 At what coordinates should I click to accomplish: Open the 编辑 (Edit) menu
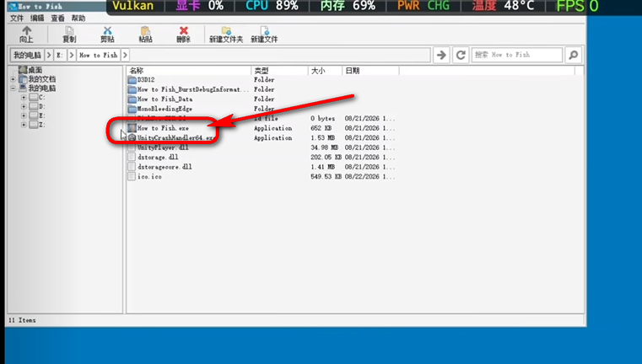[37, 18]
